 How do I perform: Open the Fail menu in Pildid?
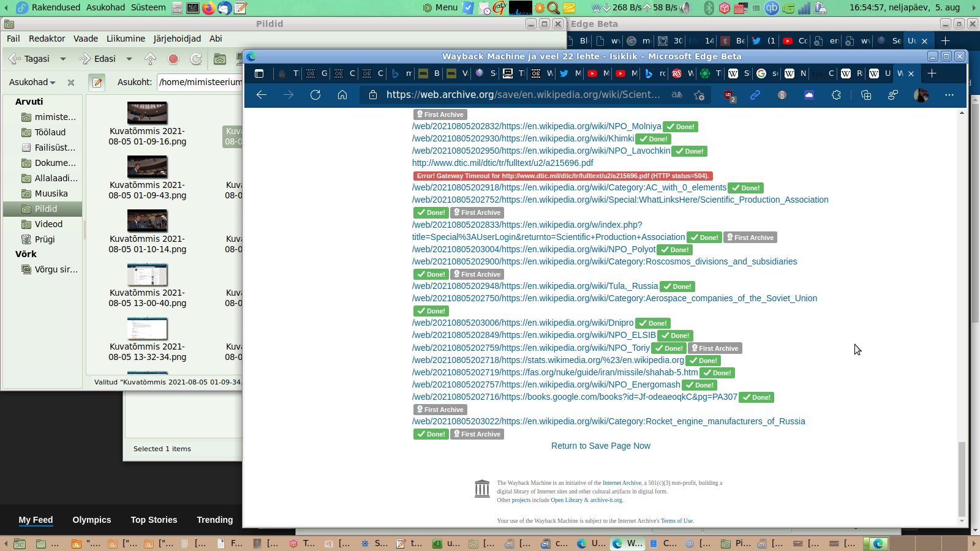[x=13, y=39]
